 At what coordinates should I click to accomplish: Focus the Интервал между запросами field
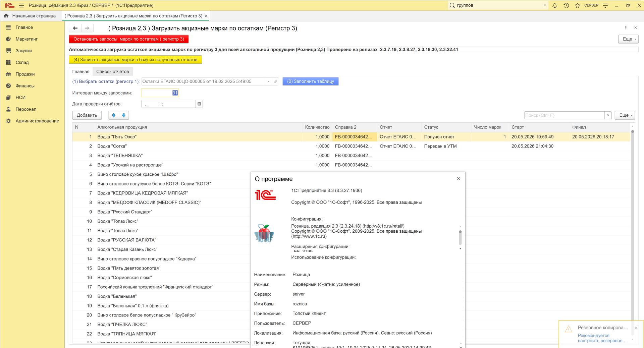pos(160,93)
